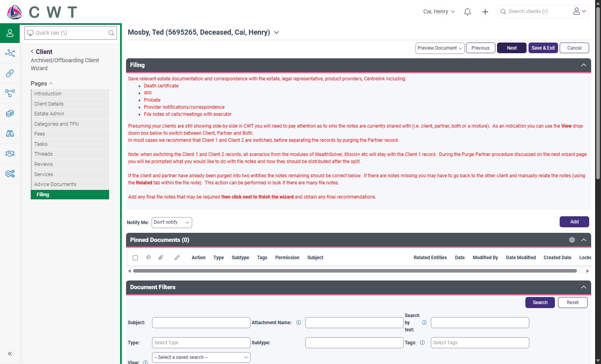This screenshot has width=601, height=364.
Task: Click the CWT logo icon
Action: coord(15,12)
